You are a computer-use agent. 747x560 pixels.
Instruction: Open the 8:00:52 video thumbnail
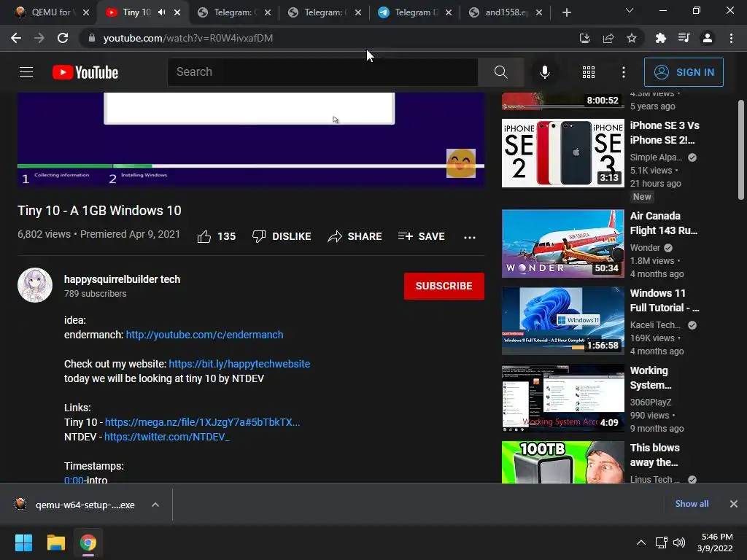coord(562,101)
